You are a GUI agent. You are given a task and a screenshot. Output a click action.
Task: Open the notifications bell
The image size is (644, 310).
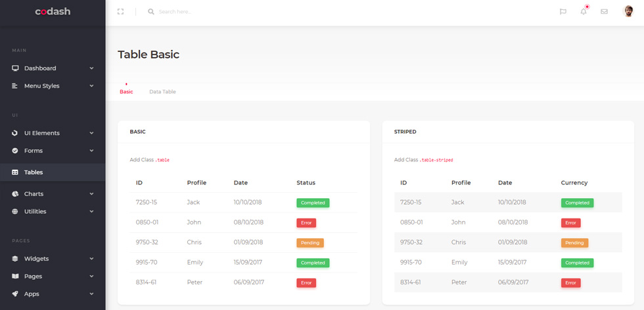[584, 11]
